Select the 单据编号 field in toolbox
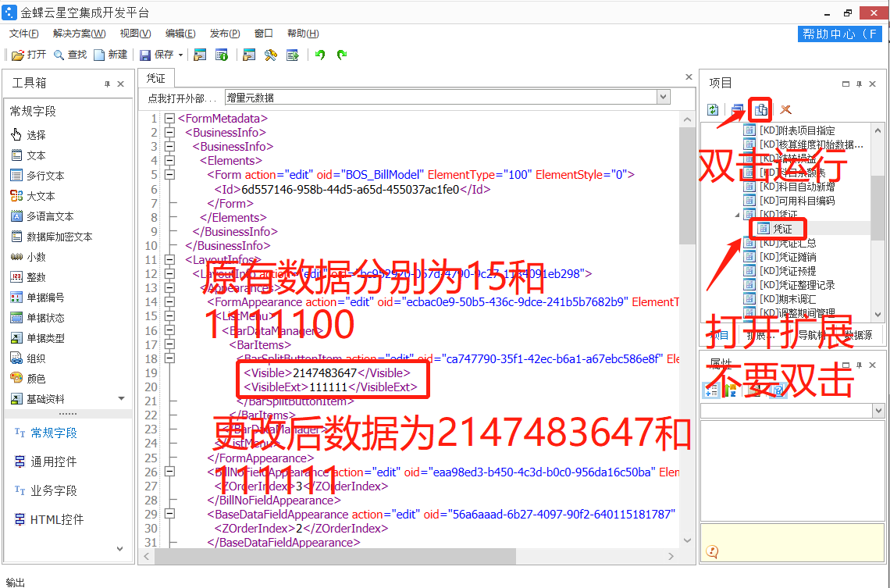The width and height of the screenshot is (890, 588). point(37,298)
